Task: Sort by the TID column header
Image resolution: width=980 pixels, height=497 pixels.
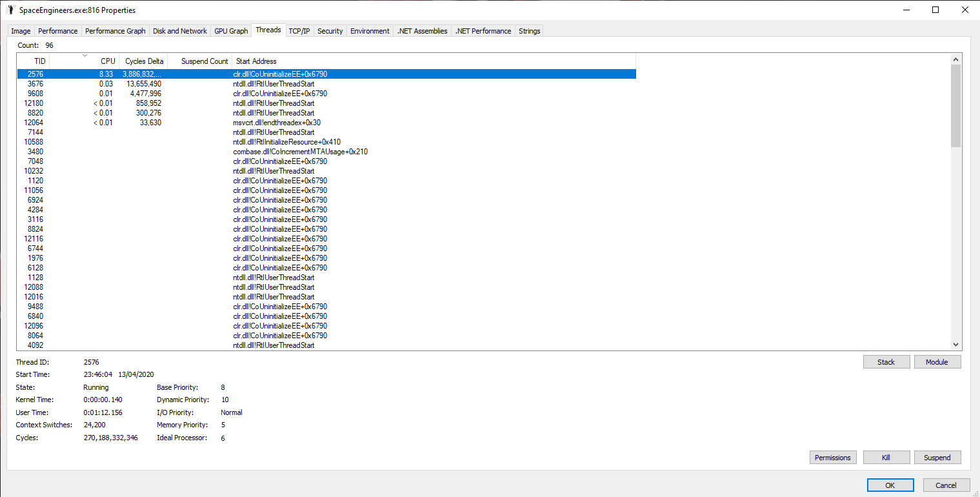Action: pos(34,61)
